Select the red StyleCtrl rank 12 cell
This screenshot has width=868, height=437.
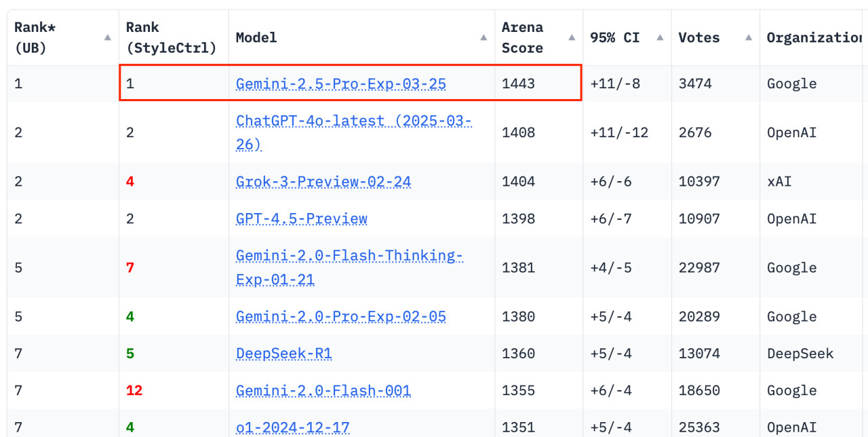point(134,391)
